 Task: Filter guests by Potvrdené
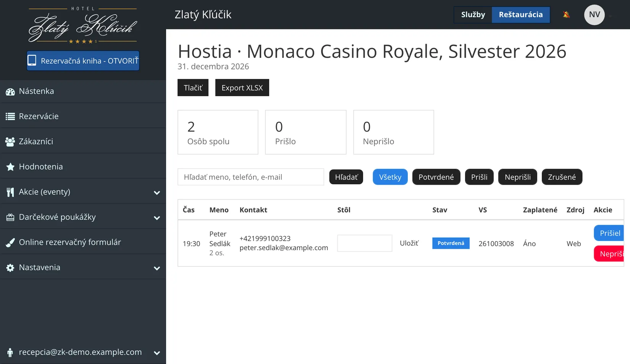(x=436, y=177)
